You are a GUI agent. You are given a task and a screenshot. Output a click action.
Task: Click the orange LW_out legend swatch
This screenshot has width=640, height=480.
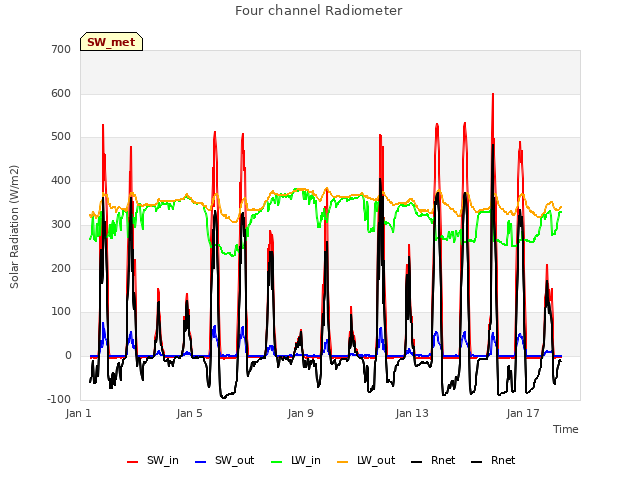tap(342, 462)
